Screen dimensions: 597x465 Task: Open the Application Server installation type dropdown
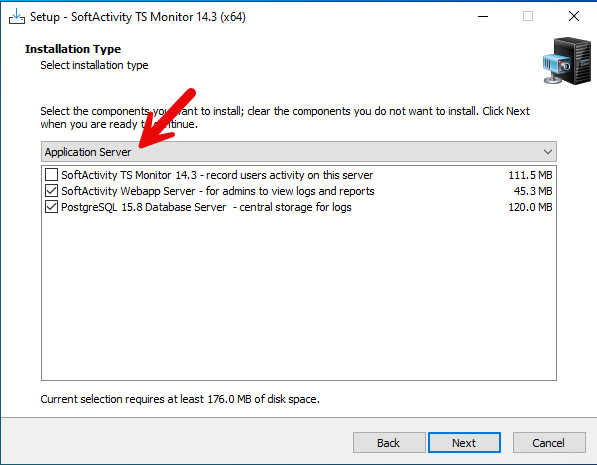[x=298, y=152]
